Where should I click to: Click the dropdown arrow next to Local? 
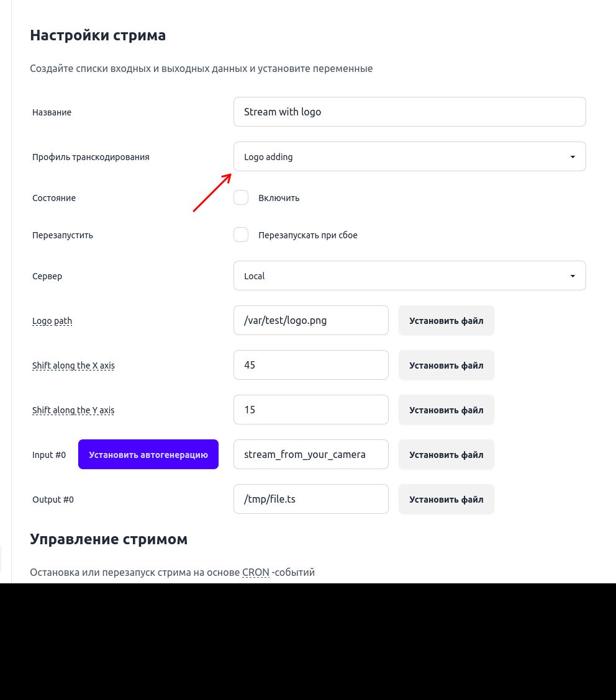pyautogui.click(x=572, y=276)
